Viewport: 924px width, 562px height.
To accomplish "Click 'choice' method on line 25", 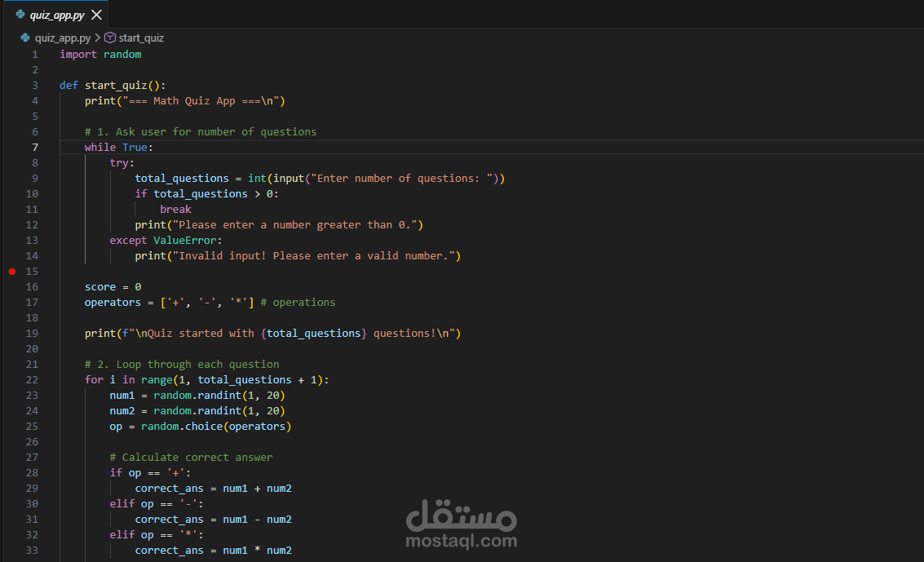I will [x=204, y=427].
